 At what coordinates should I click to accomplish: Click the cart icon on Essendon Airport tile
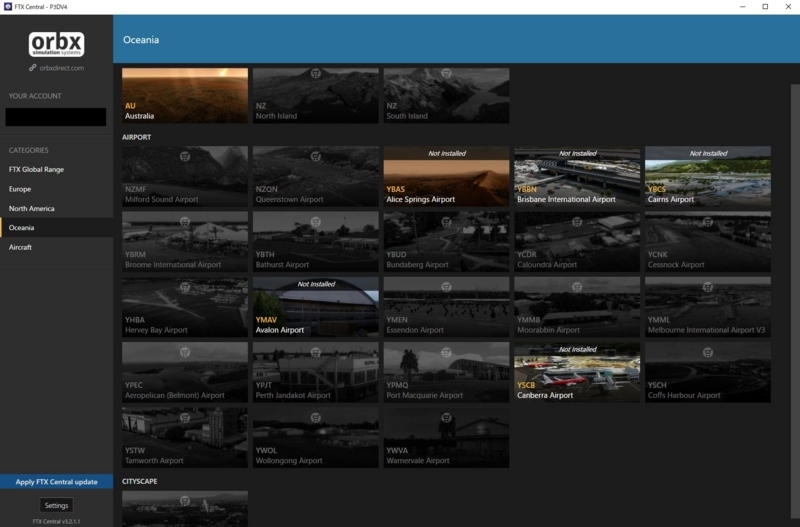(446, 287)
